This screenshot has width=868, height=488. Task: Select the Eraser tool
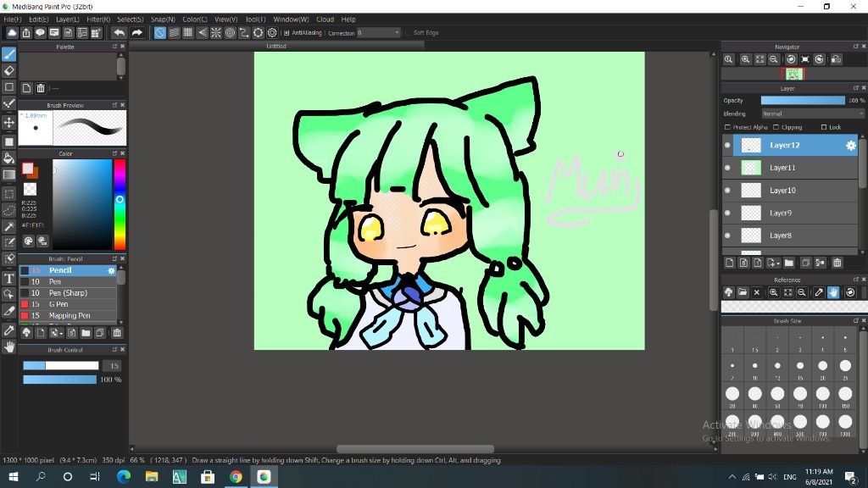coord(8,71)
